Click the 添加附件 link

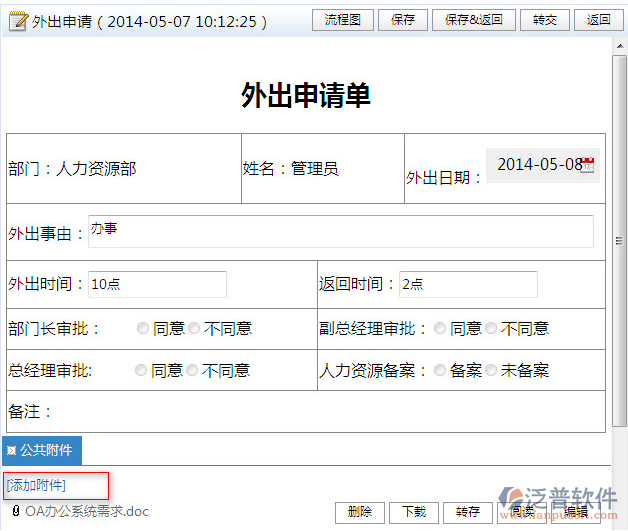(36, 485)
